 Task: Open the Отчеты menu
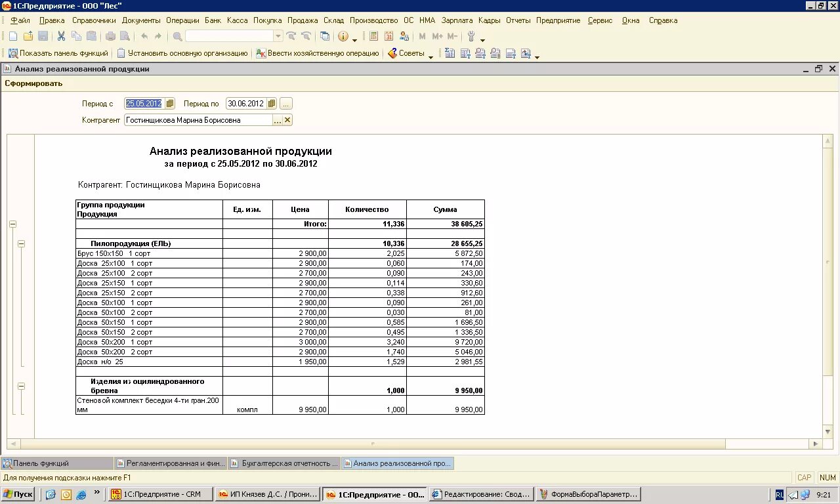pos(518,20)
